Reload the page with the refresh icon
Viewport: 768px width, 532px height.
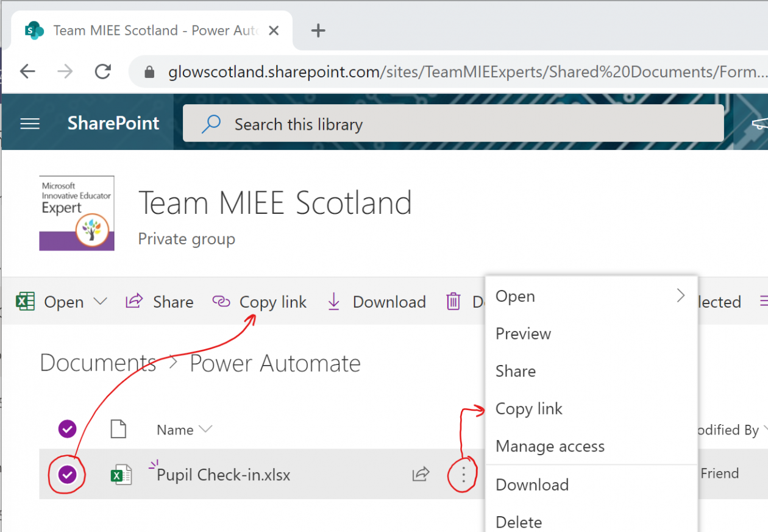(103, 72)
